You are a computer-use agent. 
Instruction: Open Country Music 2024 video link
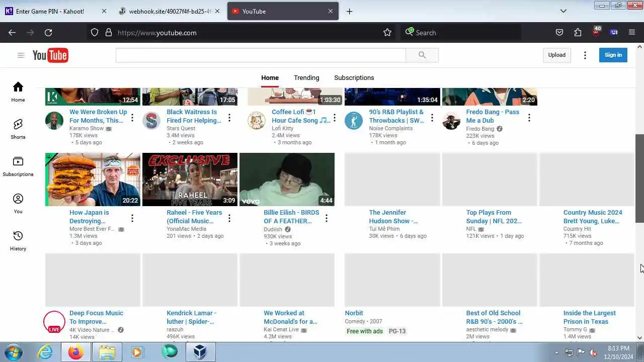593,217
